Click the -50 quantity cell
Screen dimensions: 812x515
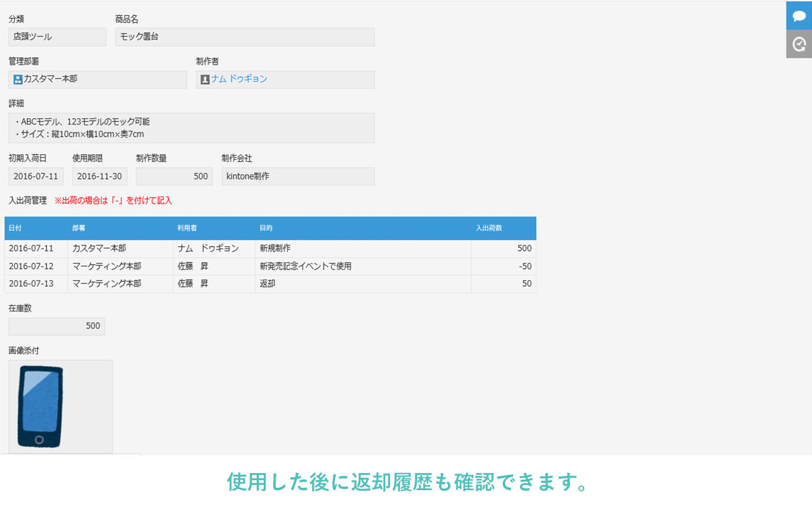pos(525,266)
